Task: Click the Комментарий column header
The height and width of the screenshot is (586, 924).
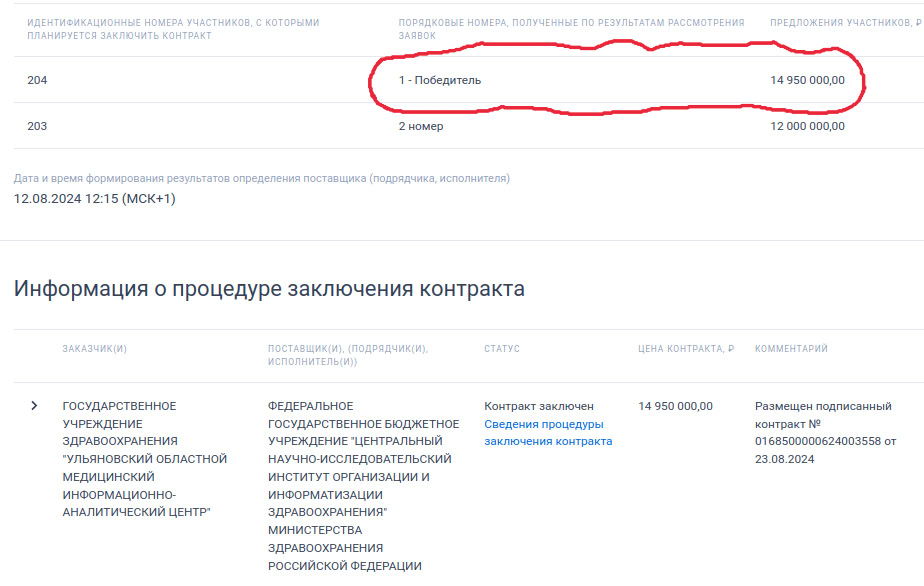Action: tap(791, 349)
